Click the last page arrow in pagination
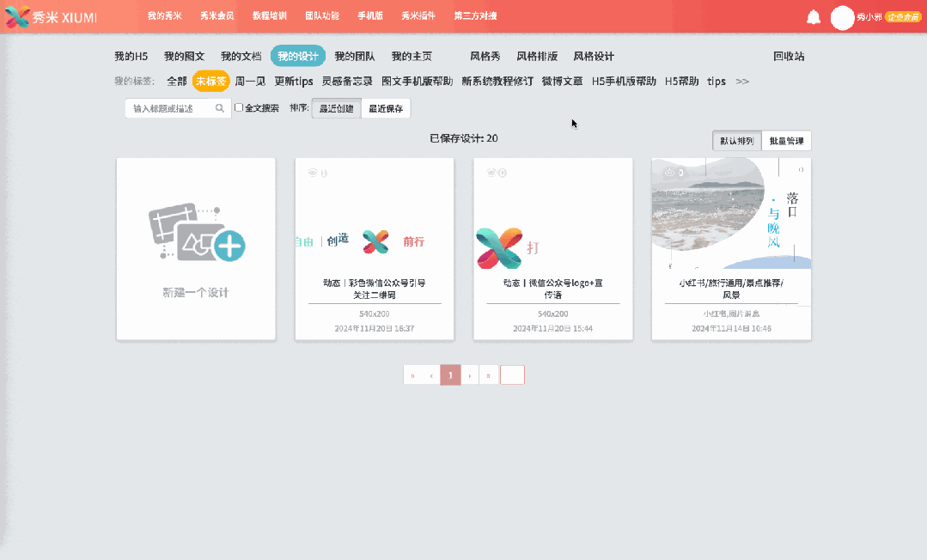 [488, 374]
